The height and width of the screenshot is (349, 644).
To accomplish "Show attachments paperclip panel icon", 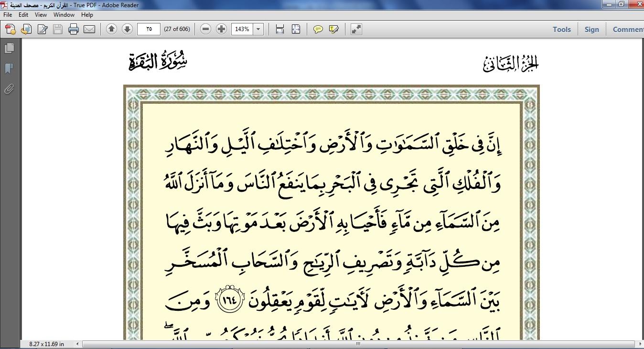I will [9, 89].
